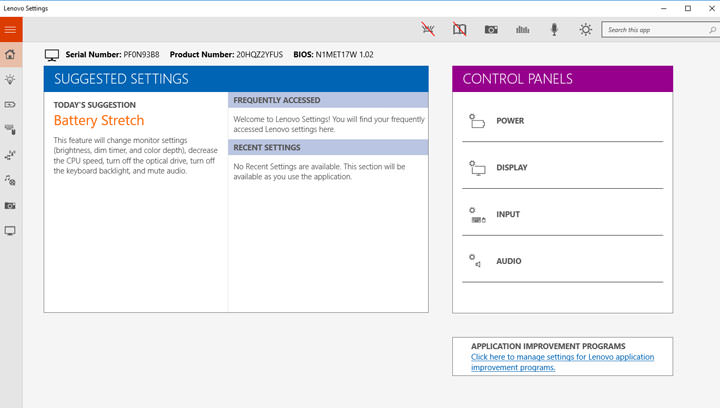Open the lightbulb suggestions page in the sidebar

coord(10,79)
